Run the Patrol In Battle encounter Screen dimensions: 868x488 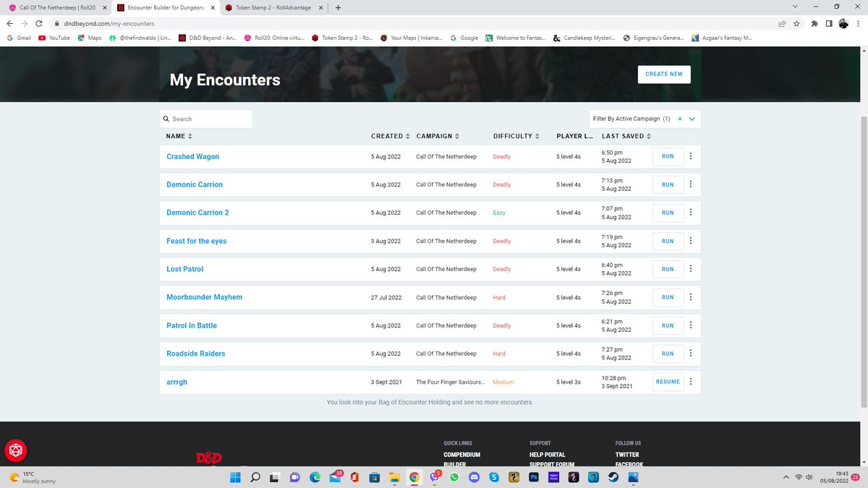668,325
